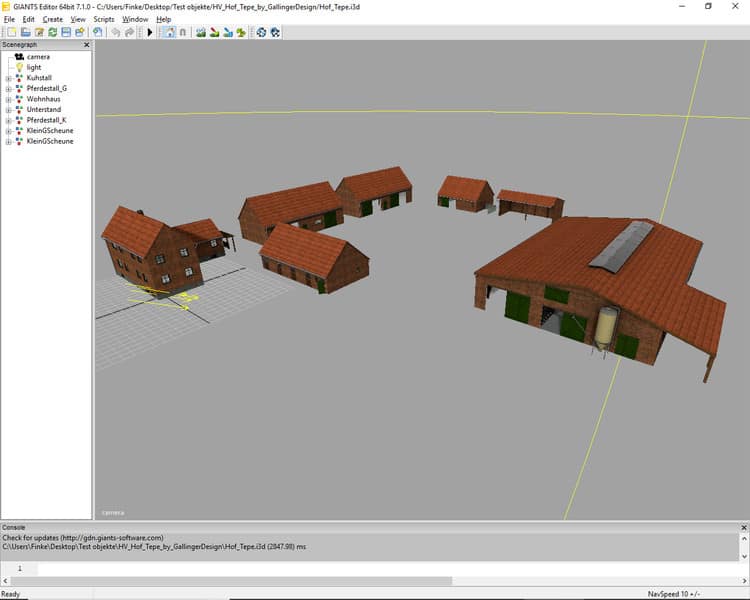This screenshot has width=750, height=600.
Task: Select the camera item in Scenegraph
Action: (x=38, y=57)
